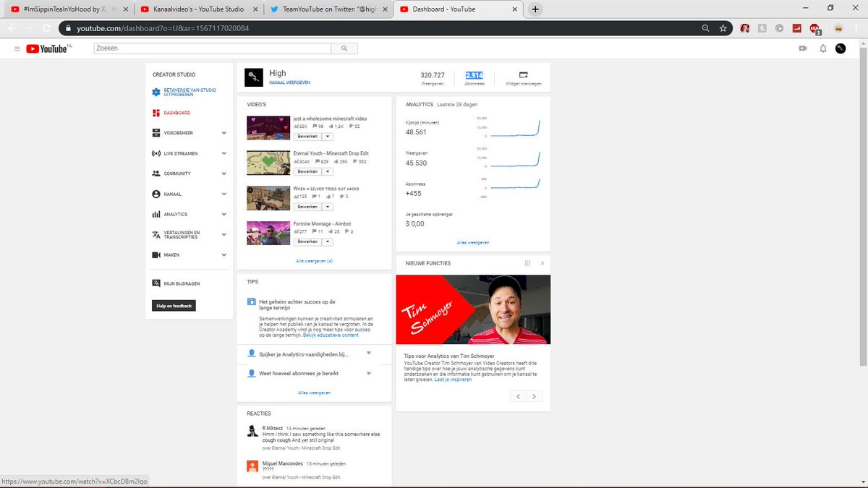This screenshot has width=868, height=488.
Task: Click the drag handle on Nieuwe functies
Action: 527,263
